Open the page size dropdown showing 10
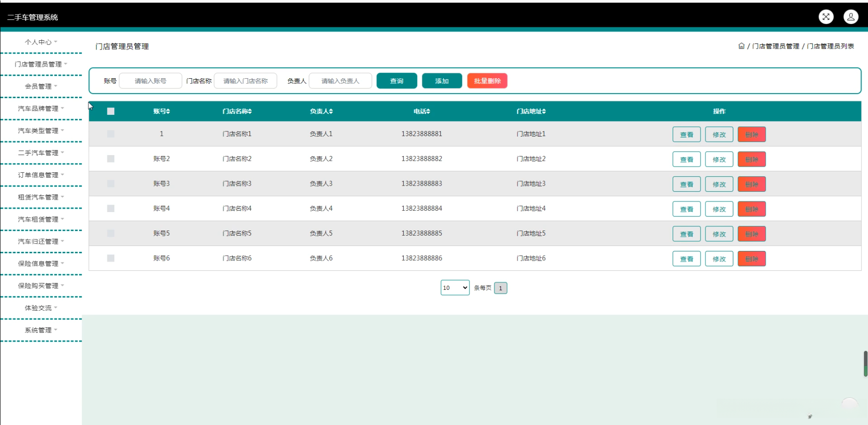The height and width of the screenshot is (425, 868). pos(455,287)
